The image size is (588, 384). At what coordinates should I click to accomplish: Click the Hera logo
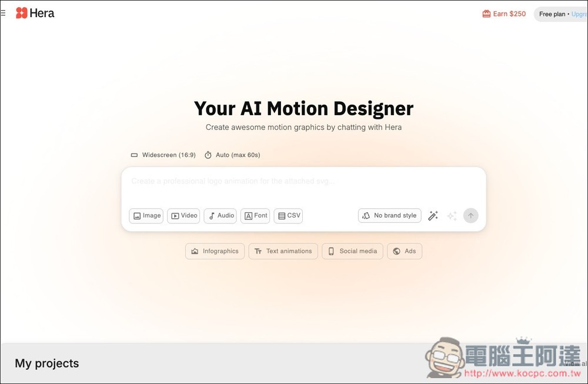pos(35,13)
